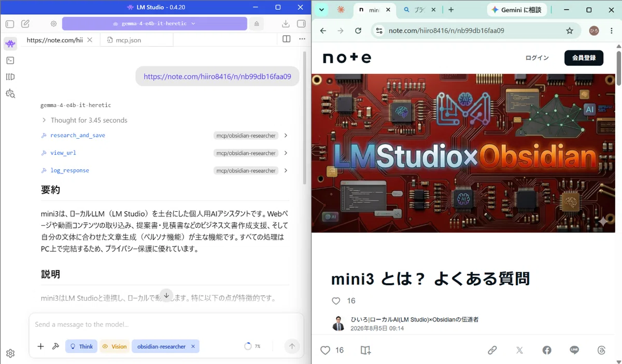The width and height of the screenshot is (622, 364).
Task: Add an attachment with the plus icon
Action: (x=40, y=346)
